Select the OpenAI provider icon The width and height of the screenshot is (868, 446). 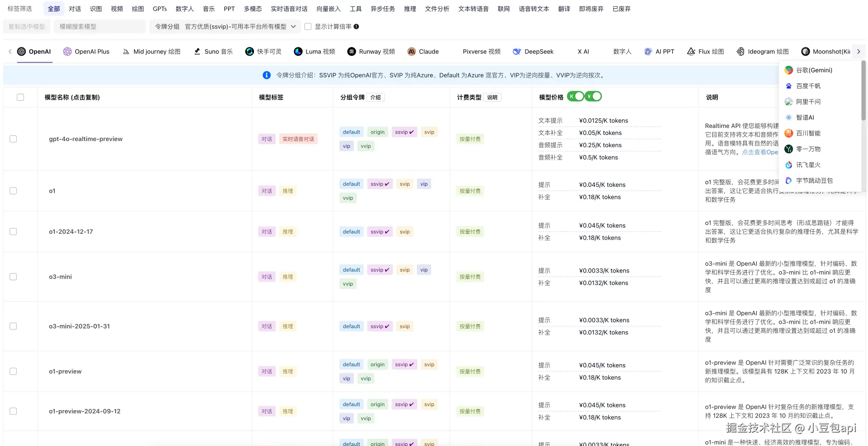(21, 52)
